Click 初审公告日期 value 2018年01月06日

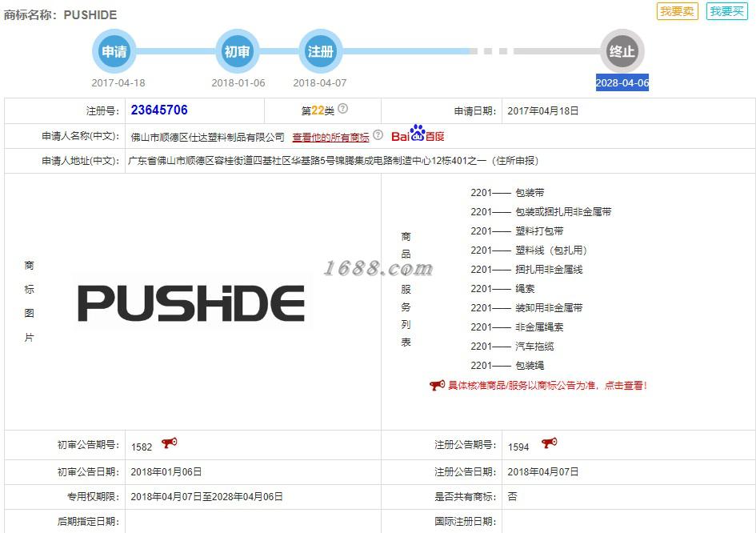click(166, 471)
